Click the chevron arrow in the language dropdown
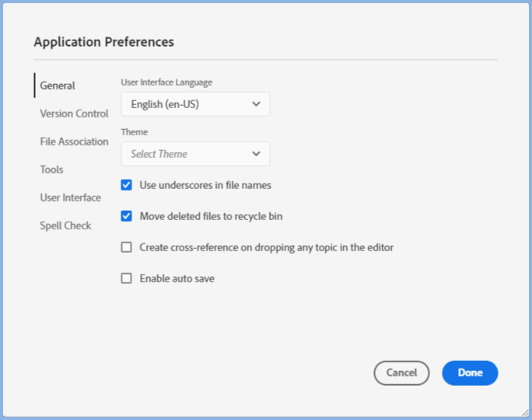This screenshot has height=420, width=532. pos(257,104)
